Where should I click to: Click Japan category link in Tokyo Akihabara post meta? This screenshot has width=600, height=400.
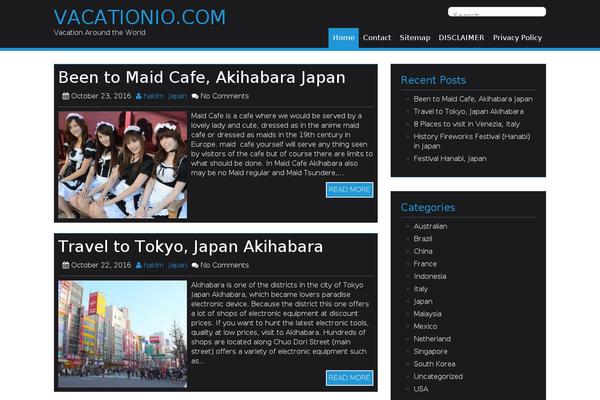pos(178,266)
